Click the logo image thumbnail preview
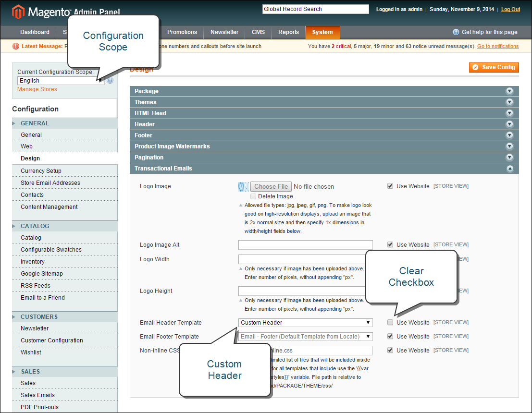The image size is (532, 413). 243,186
